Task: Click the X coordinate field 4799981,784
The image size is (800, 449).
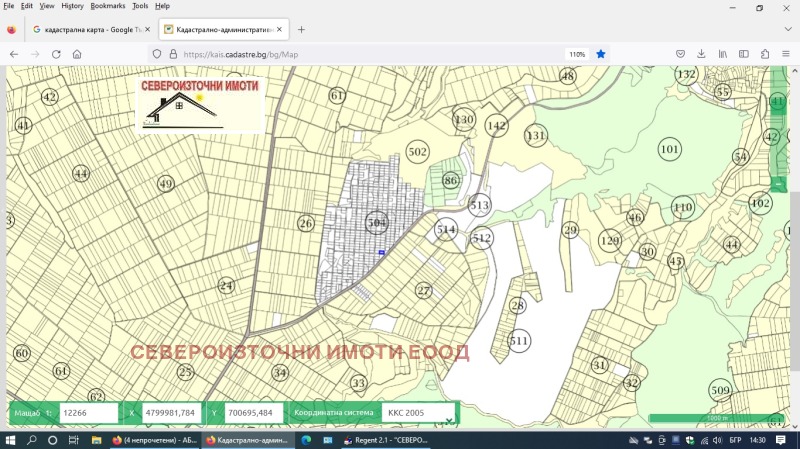Action: tap(171, 413)
